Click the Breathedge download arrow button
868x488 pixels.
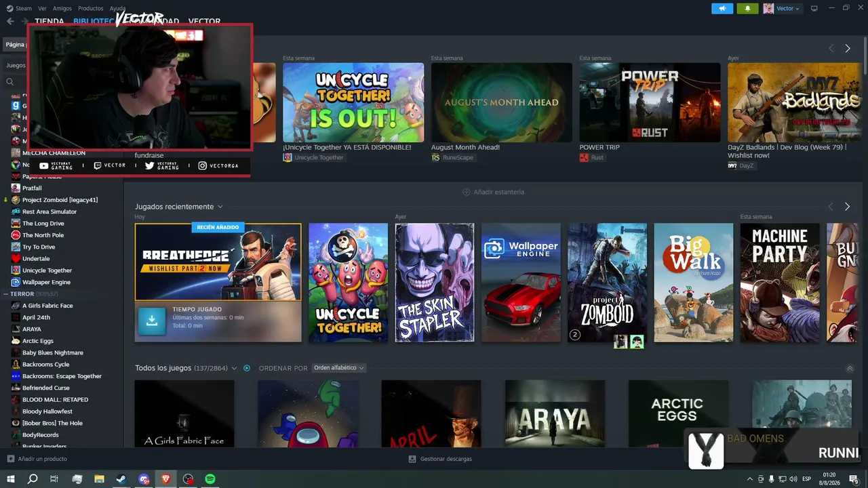[152, 321]
